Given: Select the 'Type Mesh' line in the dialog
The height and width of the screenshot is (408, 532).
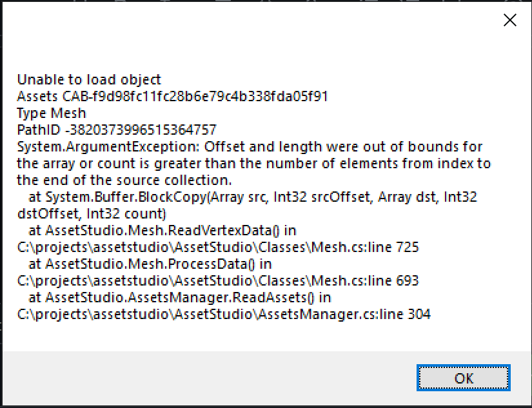Looking at the screenshot, I should [51, 113].
